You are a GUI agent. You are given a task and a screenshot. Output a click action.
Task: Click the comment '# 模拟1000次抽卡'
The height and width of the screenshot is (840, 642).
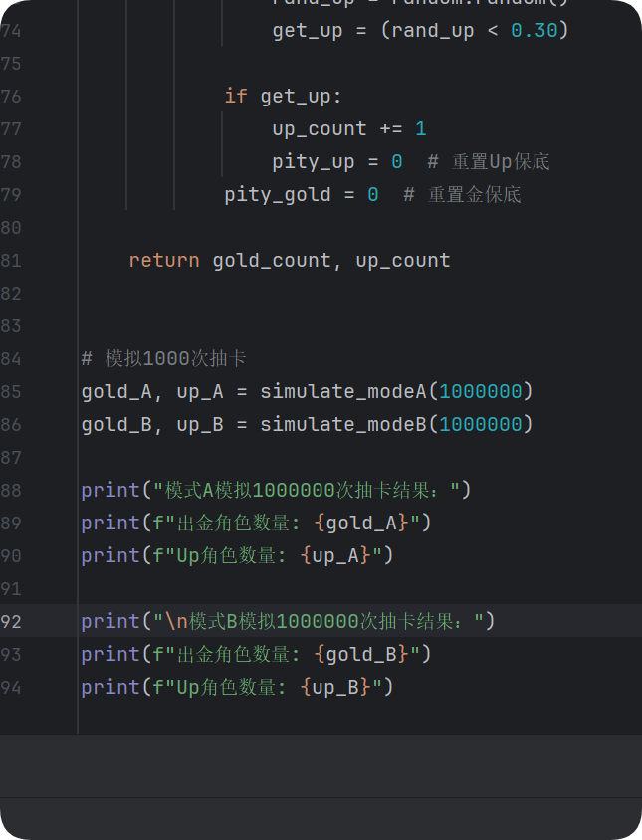point(163,358)
